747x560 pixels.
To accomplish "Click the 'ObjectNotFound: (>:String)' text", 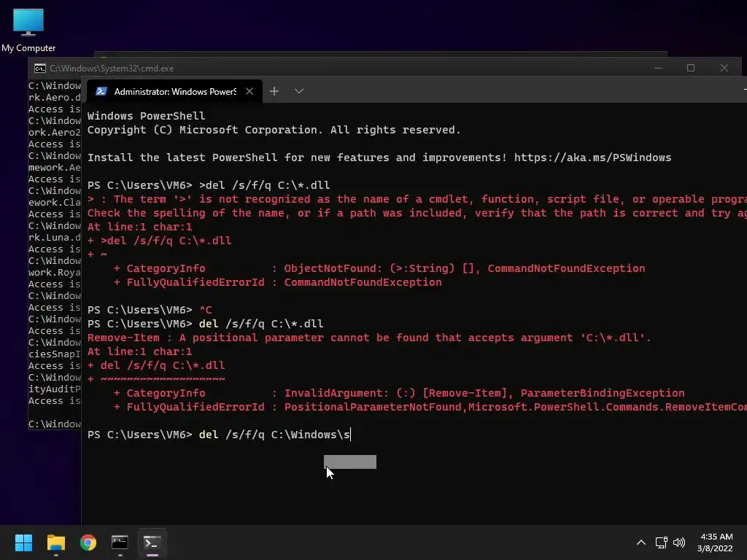I will pyautogui.click(x=369, y=268).
